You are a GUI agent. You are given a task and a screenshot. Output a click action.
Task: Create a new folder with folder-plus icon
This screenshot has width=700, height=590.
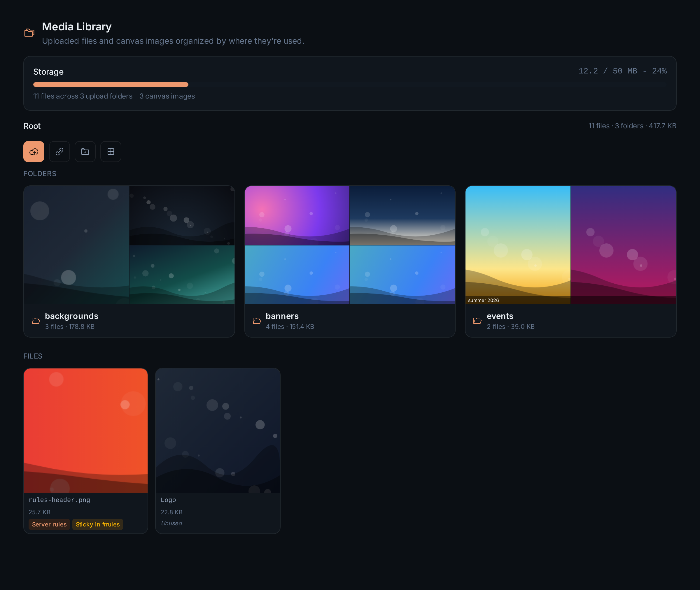tap(85, 152)
